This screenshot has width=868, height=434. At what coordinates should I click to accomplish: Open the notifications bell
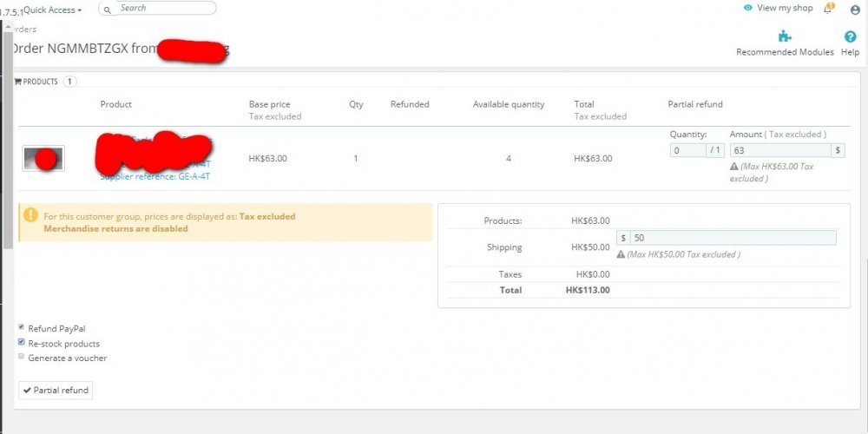pyautogui.click(x=828, y=9)
